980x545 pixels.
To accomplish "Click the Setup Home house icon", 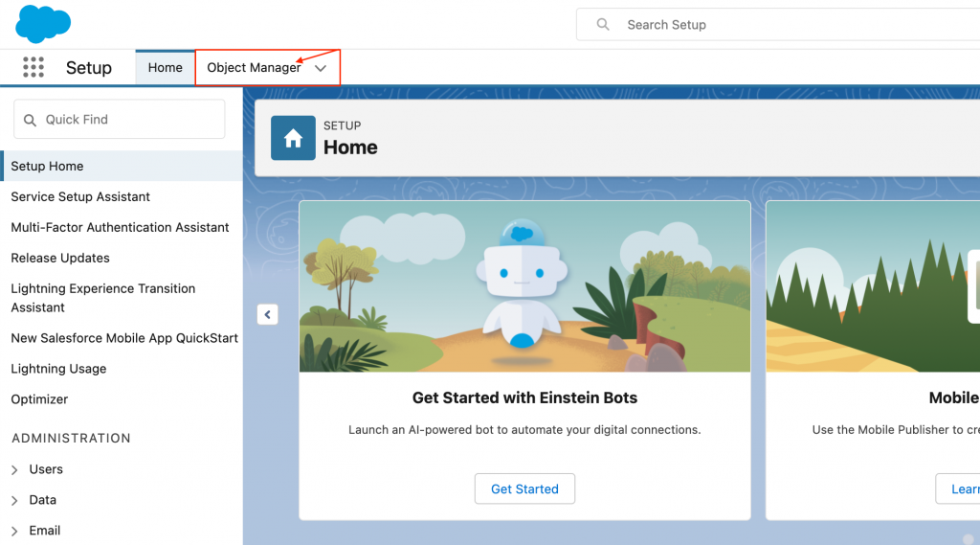I will [293, 138].
